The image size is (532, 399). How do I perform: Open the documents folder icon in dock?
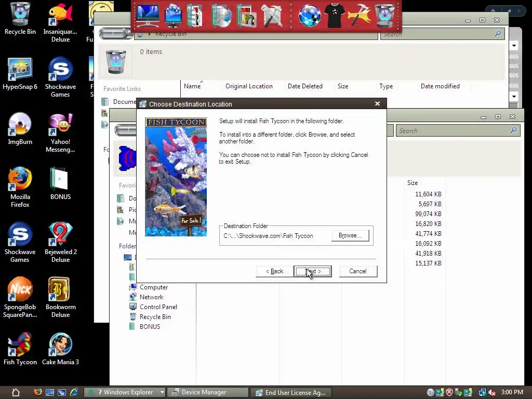coord(195,15)
